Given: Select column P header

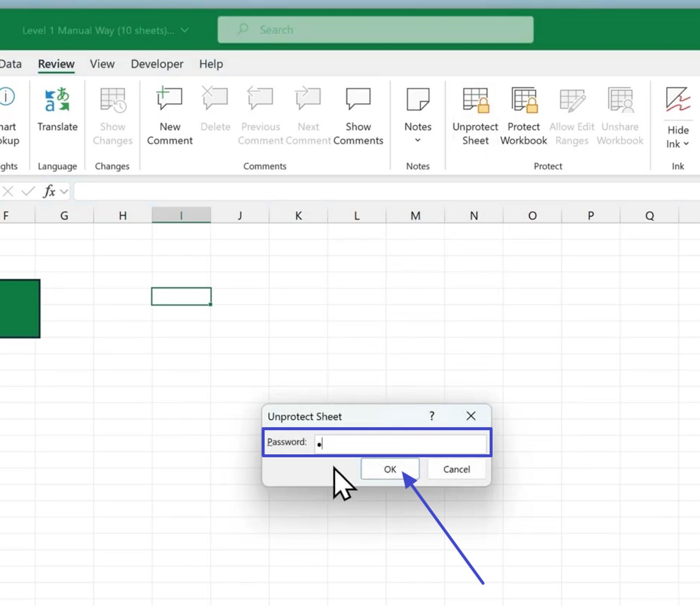Looking at the screenshot, I should pos(591,216).
